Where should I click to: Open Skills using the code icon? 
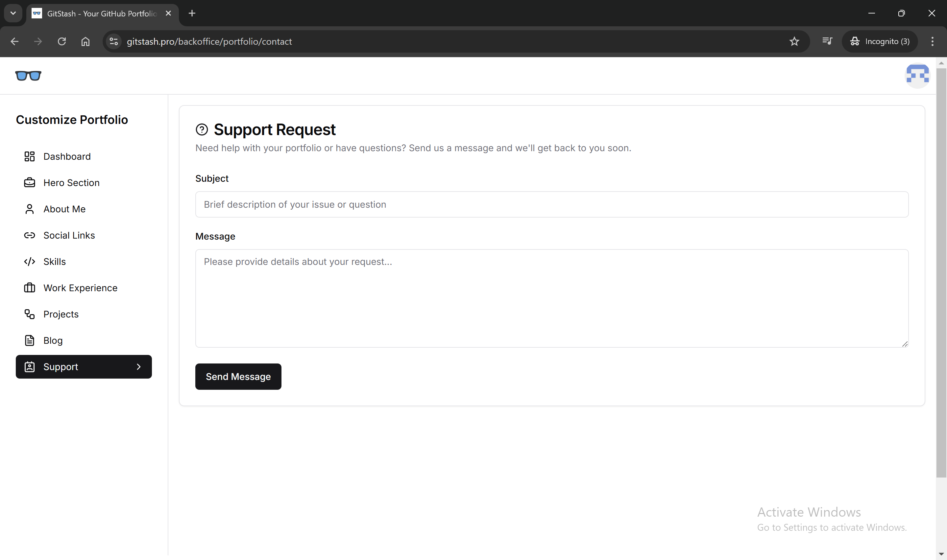coord(30,262)
